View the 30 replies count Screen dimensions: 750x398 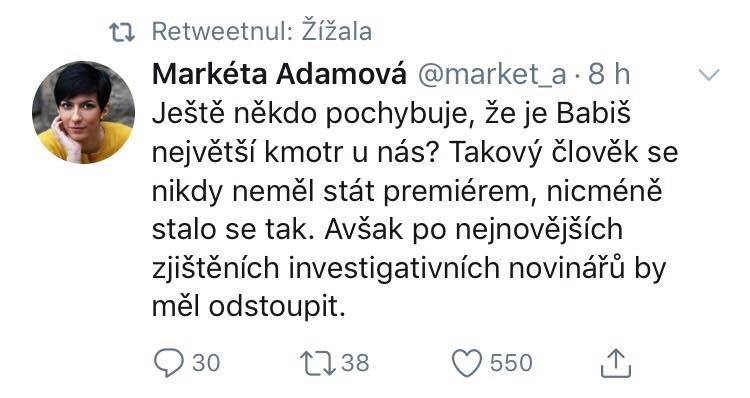206,363
